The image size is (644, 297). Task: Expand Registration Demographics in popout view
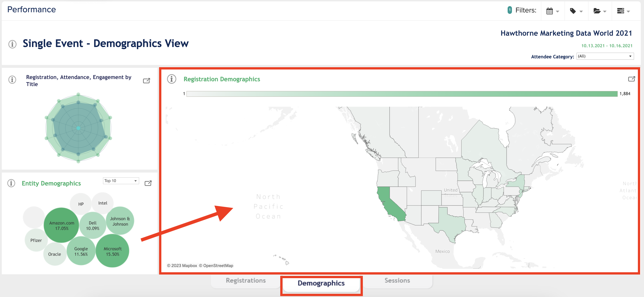pos(631,79)
